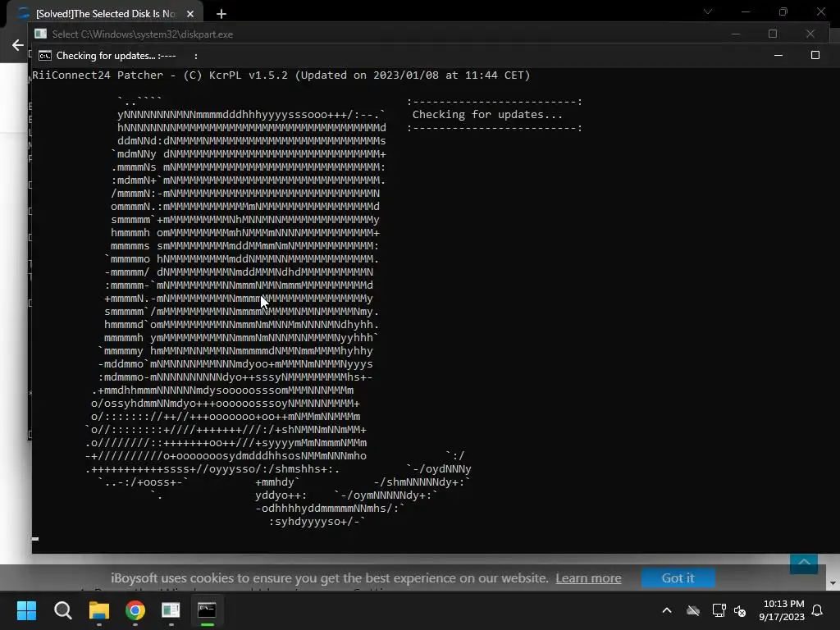
Task: Maximize the diskpart.exe window
Action: pos(773,34)
